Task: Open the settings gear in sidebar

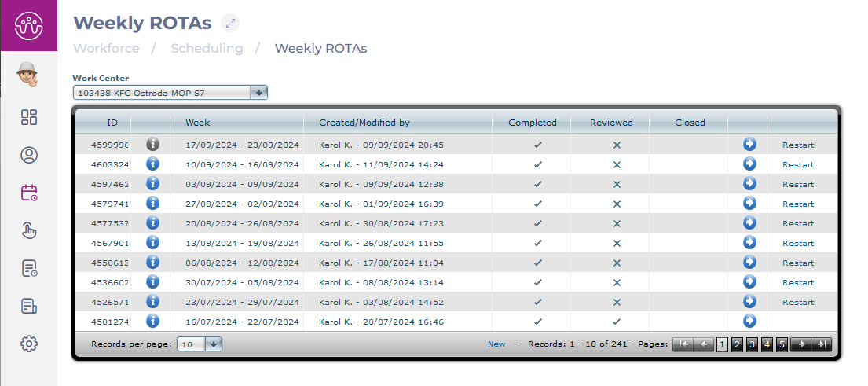Action: [29, 344]
